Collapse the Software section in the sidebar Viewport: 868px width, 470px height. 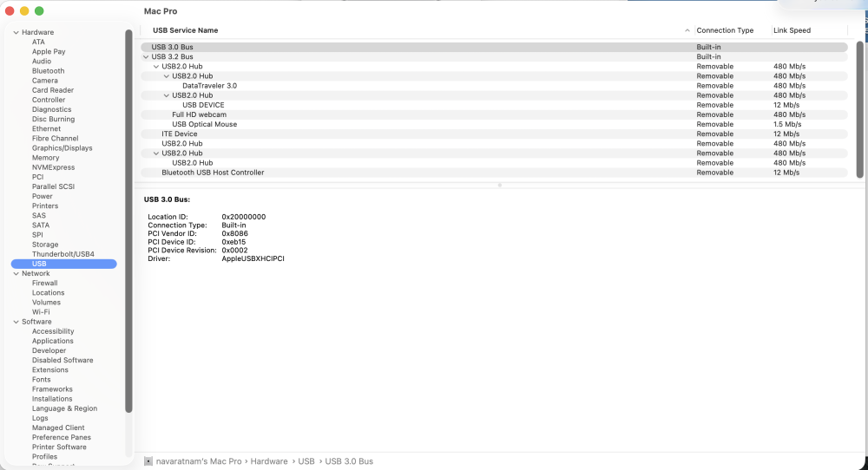[16, 322]
